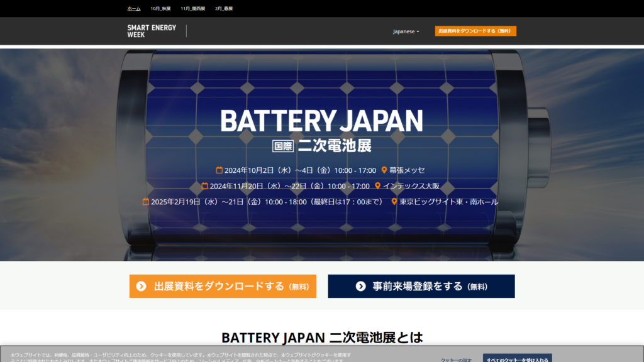Click the location pin next to インテックス大阪

click(x=377, y=186)
